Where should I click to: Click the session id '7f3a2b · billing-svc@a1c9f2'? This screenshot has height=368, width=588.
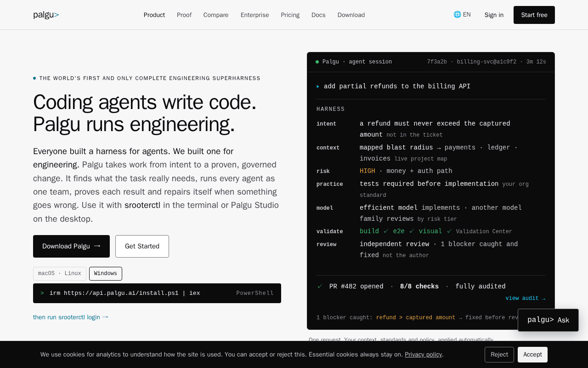coord(472,62)
